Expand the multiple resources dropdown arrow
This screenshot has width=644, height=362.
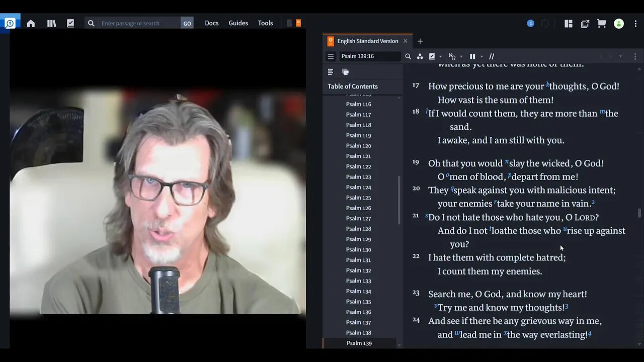tap(481, 56)
